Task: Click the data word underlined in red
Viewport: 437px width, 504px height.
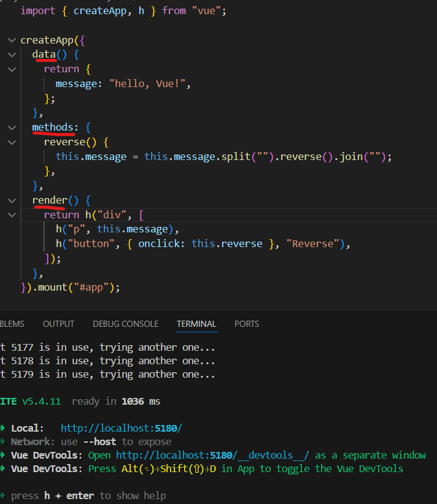Action: (x=44, y=55)
